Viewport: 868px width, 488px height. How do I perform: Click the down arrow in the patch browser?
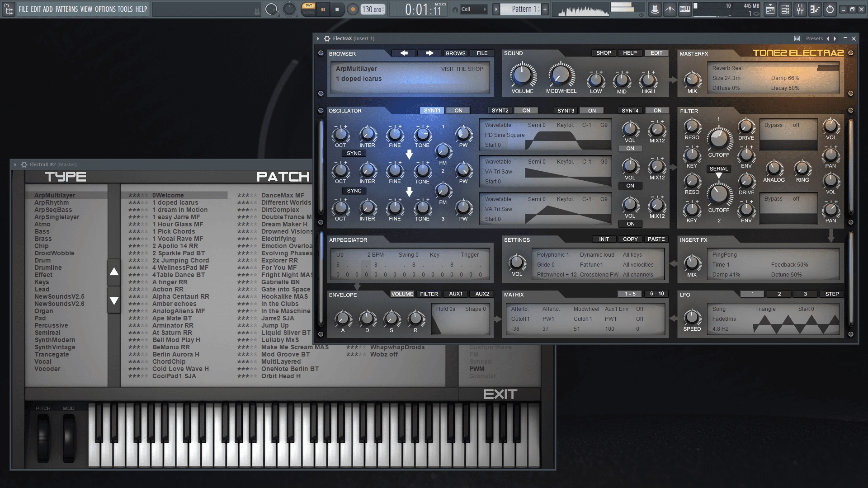pos(114,300)
